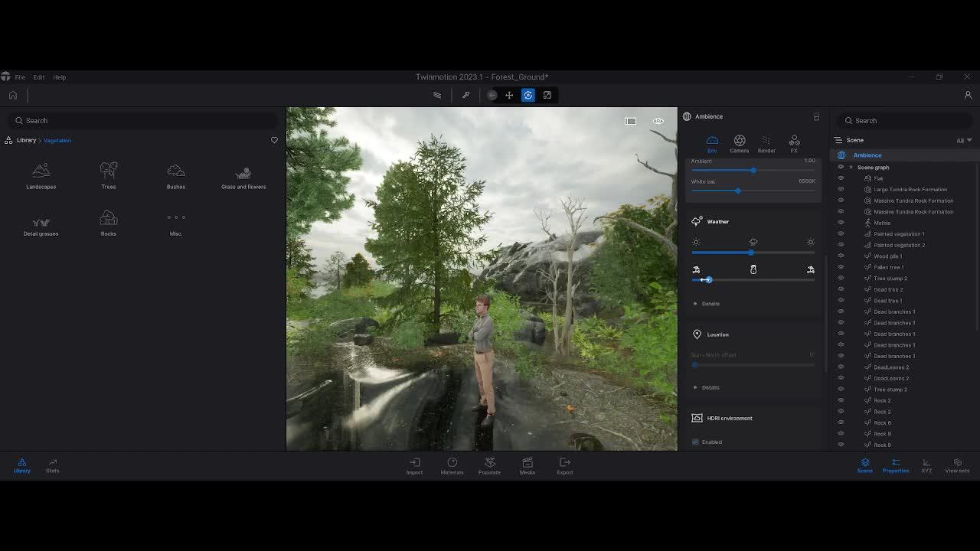Disable the Enabled checkbox under HDRI environment

click(696, 442)
